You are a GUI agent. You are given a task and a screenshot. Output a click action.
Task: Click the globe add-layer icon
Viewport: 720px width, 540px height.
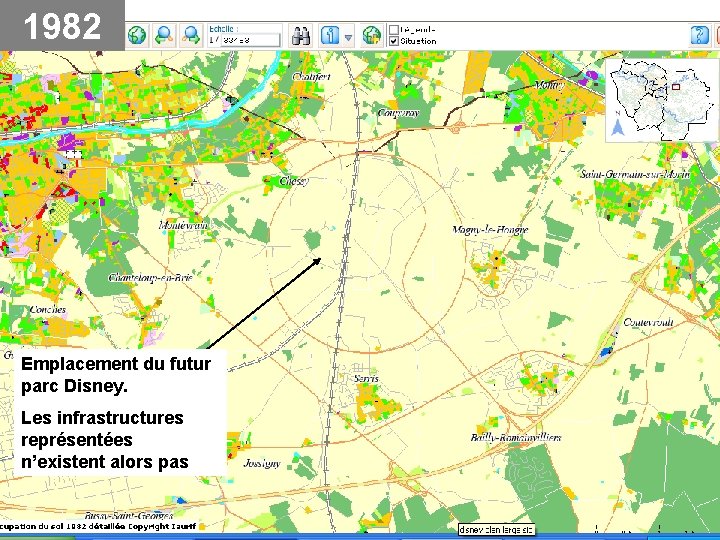(372, 35)
